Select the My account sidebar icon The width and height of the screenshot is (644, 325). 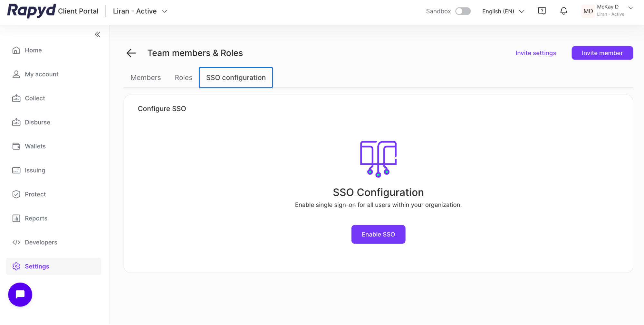[16, 74]
